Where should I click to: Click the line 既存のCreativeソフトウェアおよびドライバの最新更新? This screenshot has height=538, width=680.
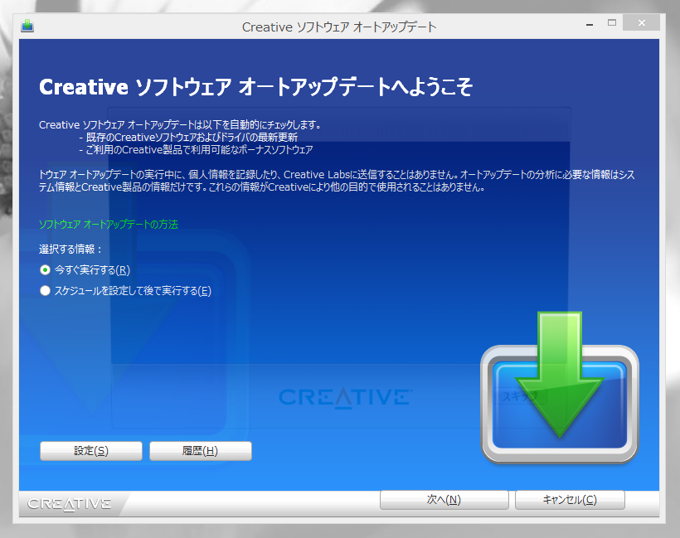point(192,137)
